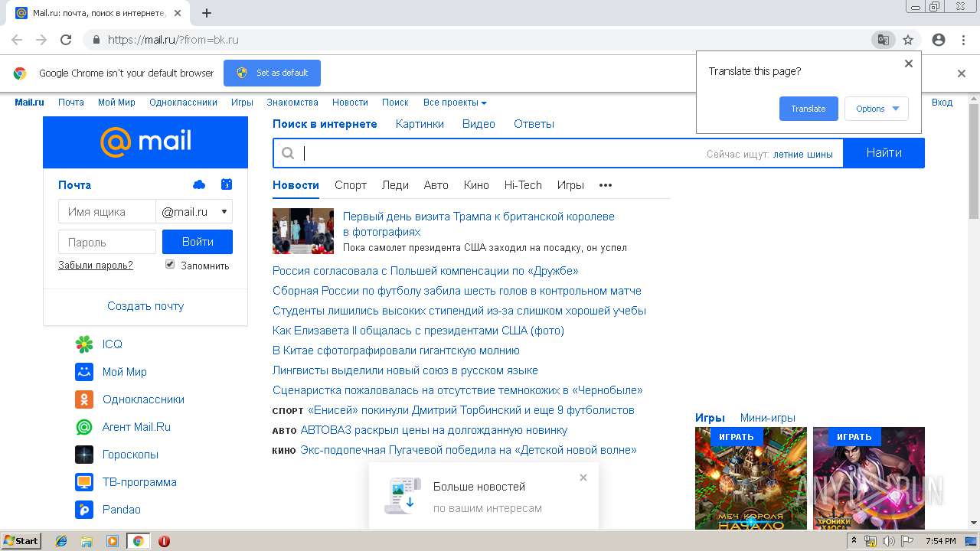
Task: Open the Вход link at top right
Action: tap(942, 103)
